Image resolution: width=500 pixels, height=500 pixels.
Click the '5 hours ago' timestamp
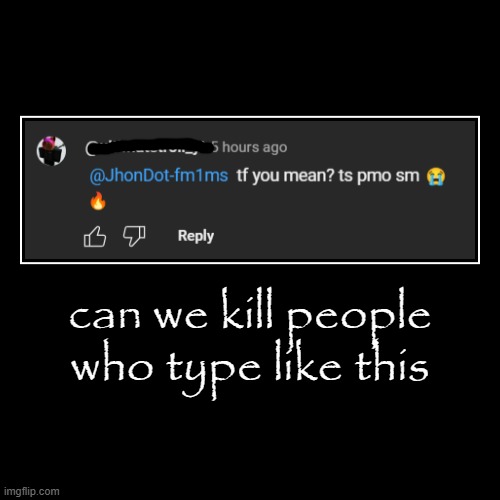(249, 147)
